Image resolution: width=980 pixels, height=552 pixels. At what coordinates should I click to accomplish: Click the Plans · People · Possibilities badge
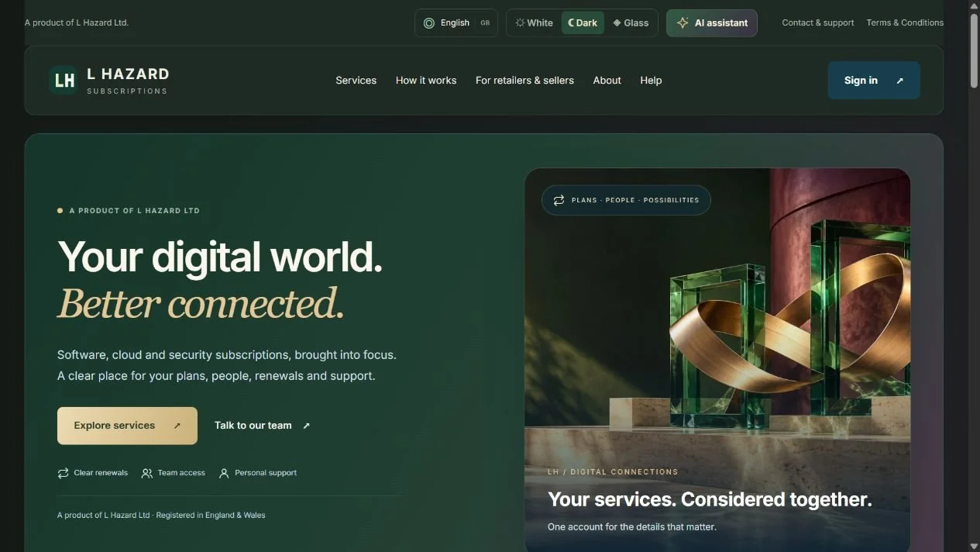click(626, 200)
